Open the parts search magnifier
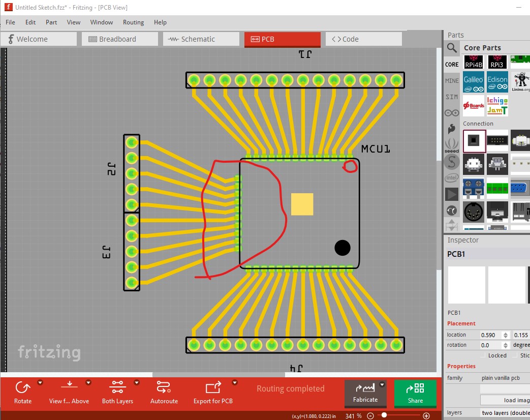This screenshot has width=530, height=420. [x=452, y=48]
